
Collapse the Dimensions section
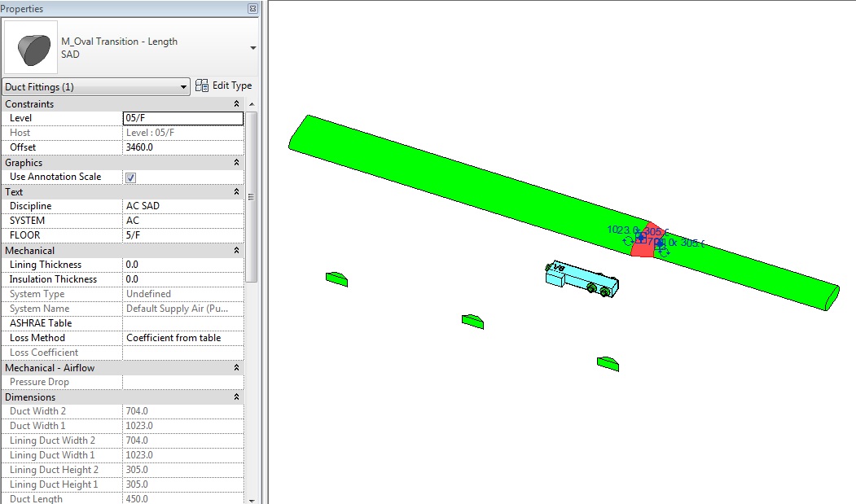(x=236, y=397)
